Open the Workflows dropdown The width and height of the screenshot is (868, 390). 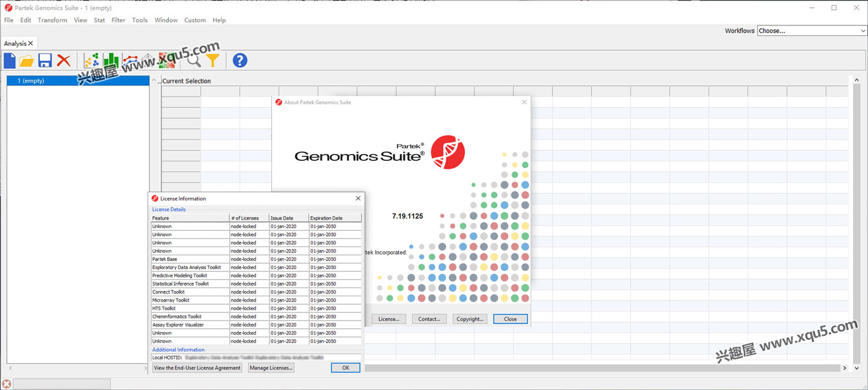click(x=812, y=31)
